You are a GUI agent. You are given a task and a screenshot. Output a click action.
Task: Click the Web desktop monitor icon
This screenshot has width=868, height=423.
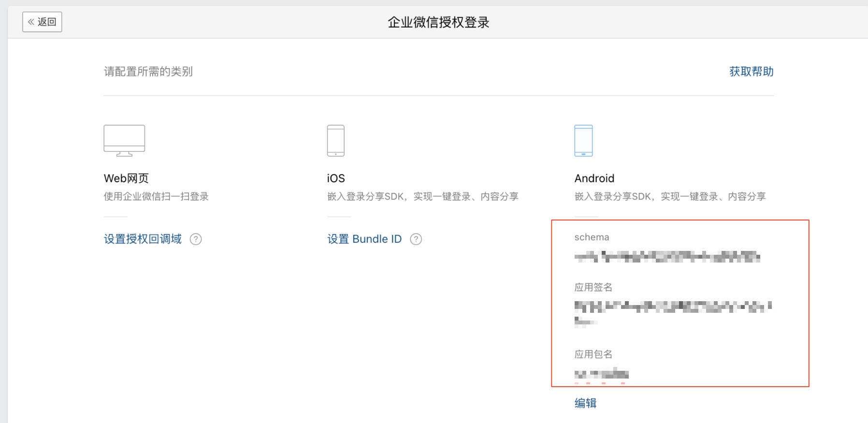click(x=124, y=141)
